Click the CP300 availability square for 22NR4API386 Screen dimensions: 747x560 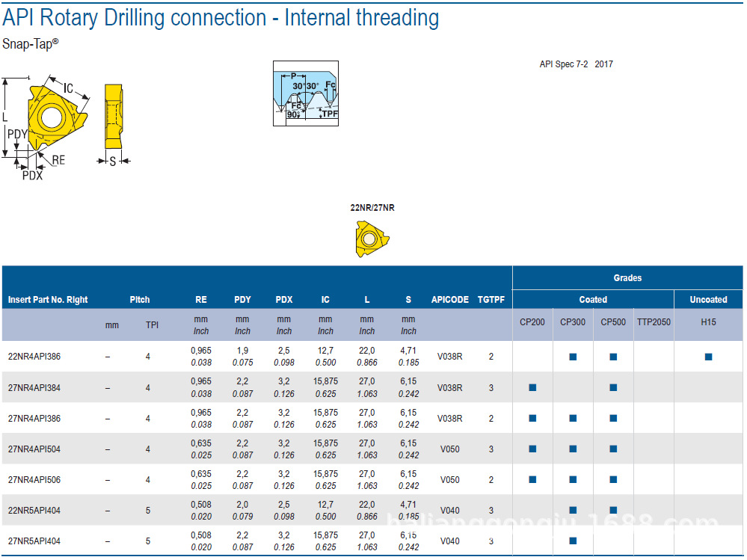point(573,357)
